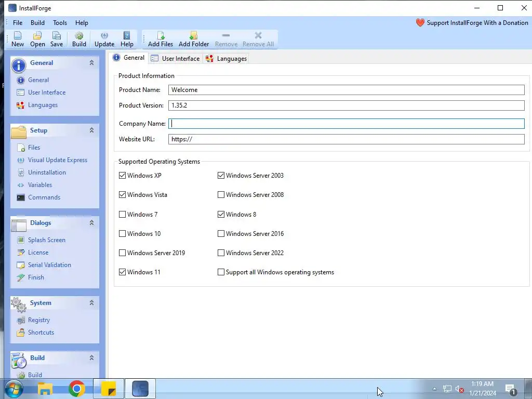Uncheck the Windows Server 2003 checkbox
Screen dimensions: 532x399
pyautogui.click(x=221, y=176)
